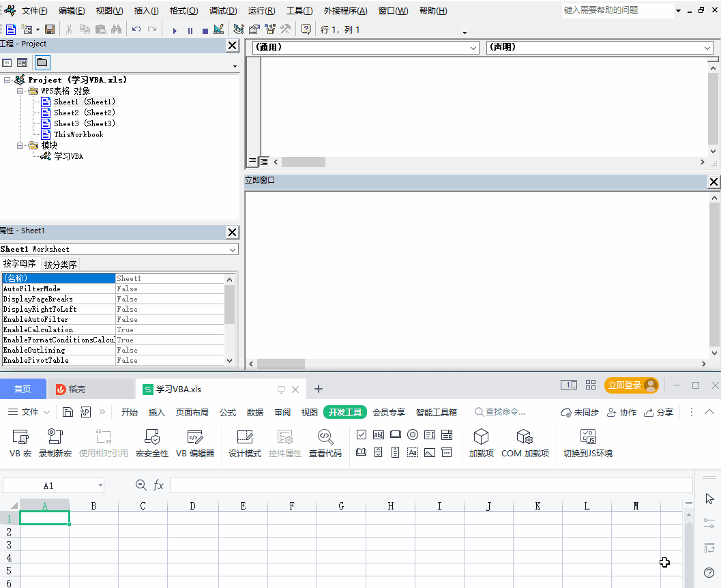Screen dimensions: 721x588
Task: Open Object Browser toolbar icon
Action: coord(270,29)
